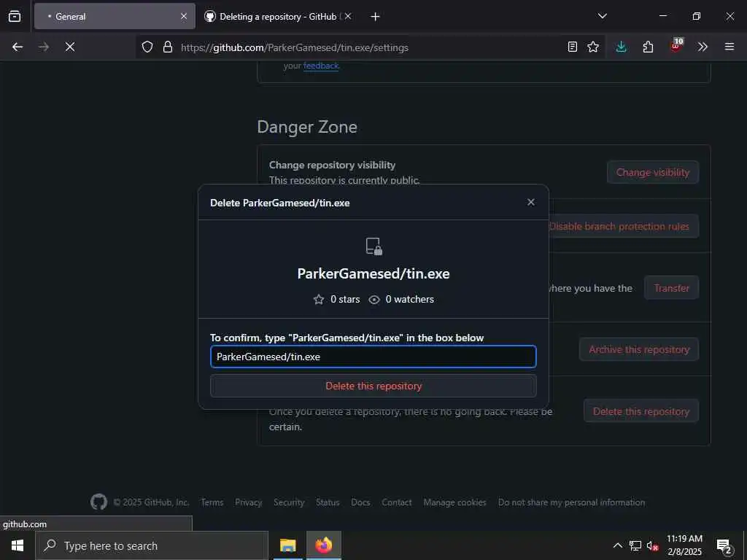Switch to Deleting a repository tab
The width and height of the screenshot is (747, 560).
point(278,16)
